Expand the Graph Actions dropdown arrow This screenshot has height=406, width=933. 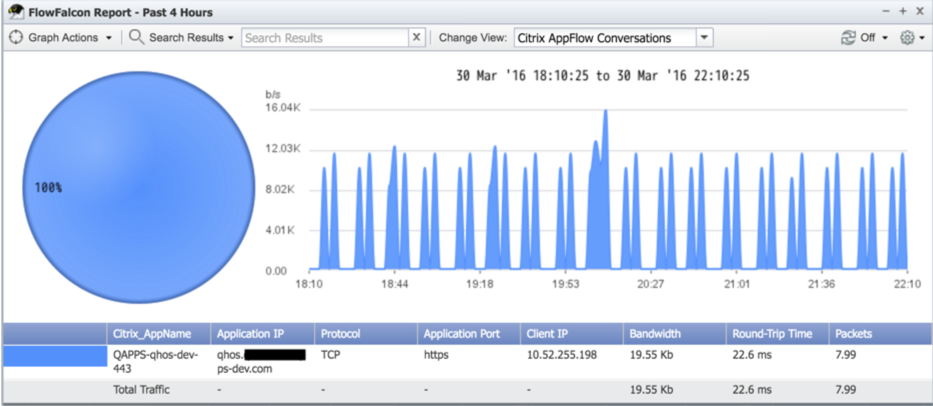click(x=108, y=38)
